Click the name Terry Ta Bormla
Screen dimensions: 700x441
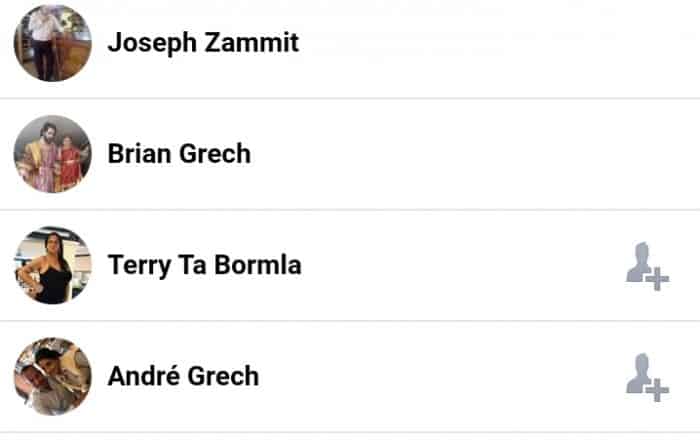(204, 265)
